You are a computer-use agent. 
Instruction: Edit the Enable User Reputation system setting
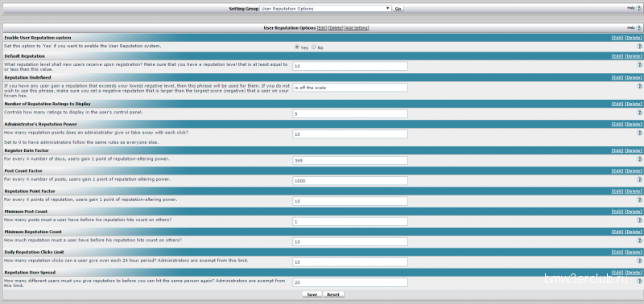pyautogui.click(x=617, y=38)
